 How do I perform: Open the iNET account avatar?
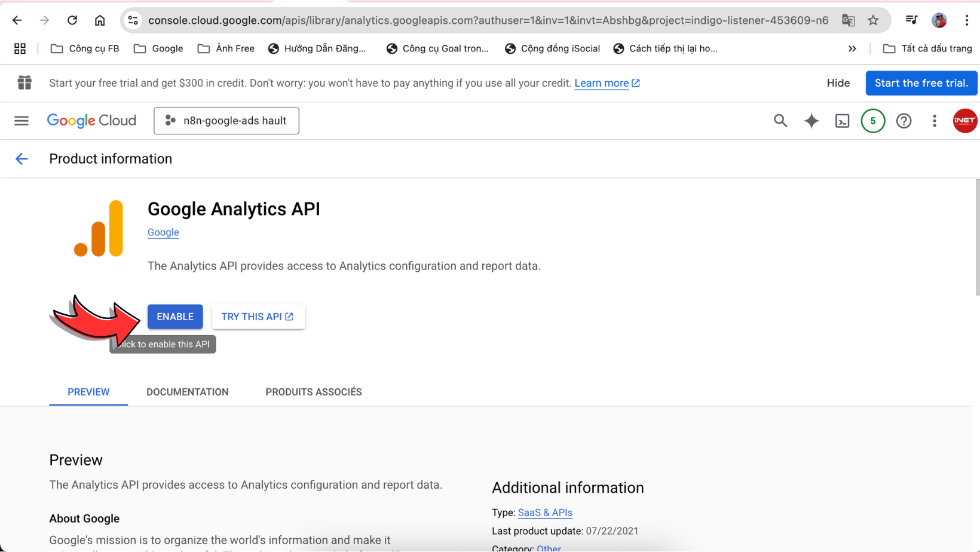[x=965, y=121]
